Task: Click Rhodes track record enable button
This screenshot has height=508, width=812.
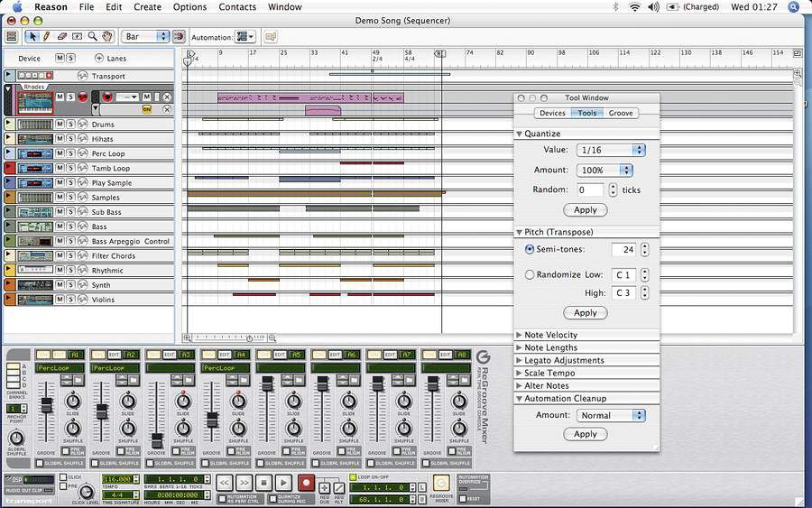Action: click(x=83, y=97)
